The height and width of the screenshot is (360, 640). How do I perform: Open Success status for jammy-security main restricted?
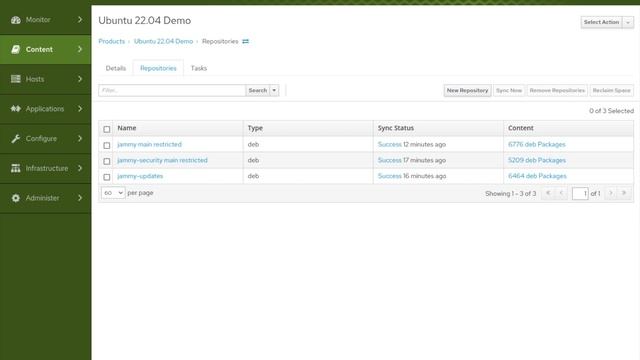(390, 160)
